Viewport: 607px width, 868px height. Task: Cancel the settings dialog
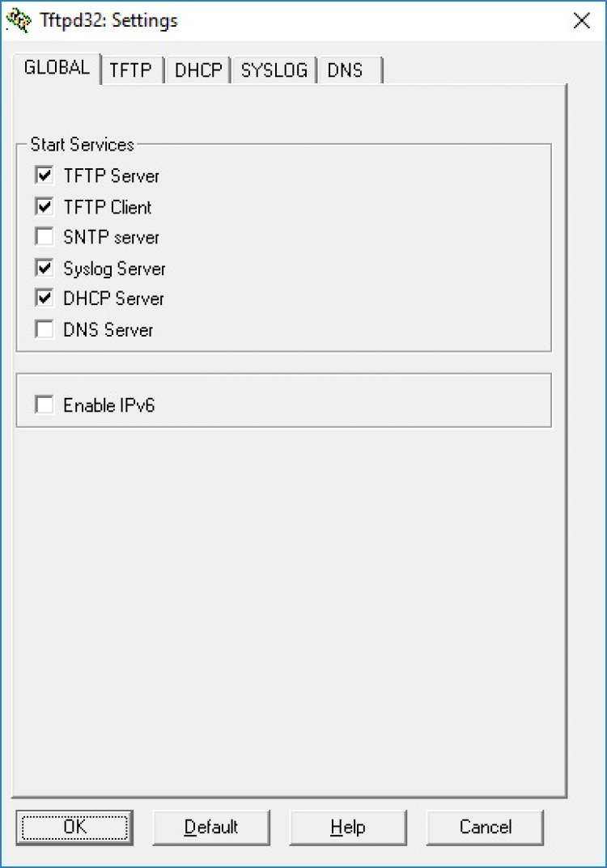pyautogui.click(x=485, y=827)
